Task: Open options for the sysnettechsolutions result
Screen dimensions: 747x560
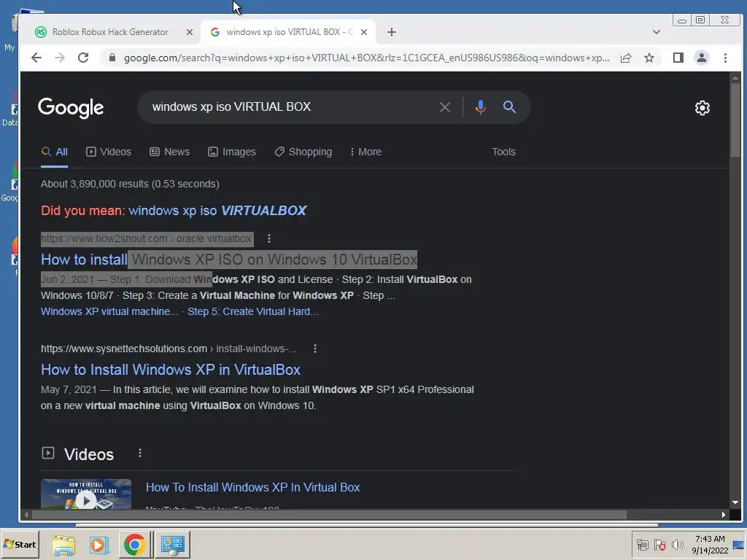Action: (315, 349)
